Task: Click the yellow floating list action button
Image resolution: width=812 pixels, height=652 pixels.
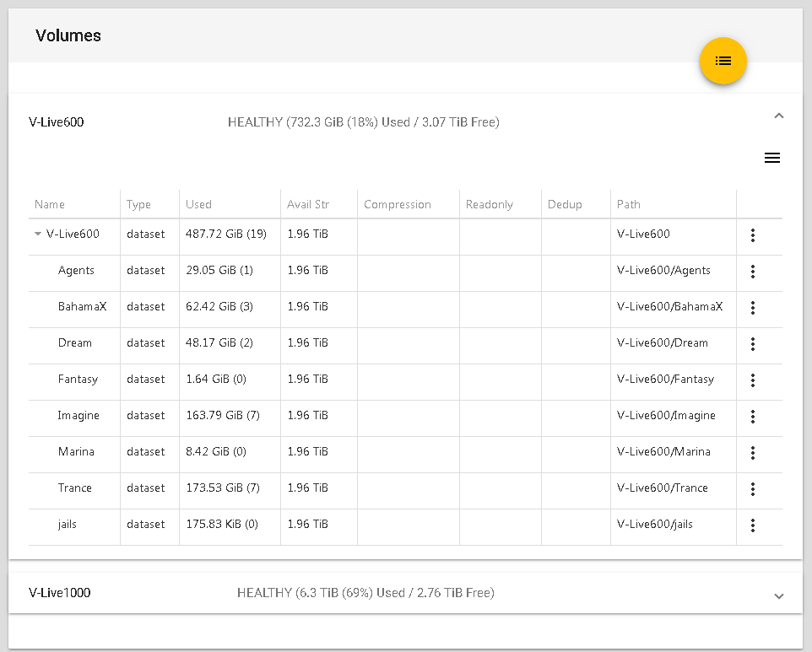Action: pyautogui.click(x=723, y=61)
